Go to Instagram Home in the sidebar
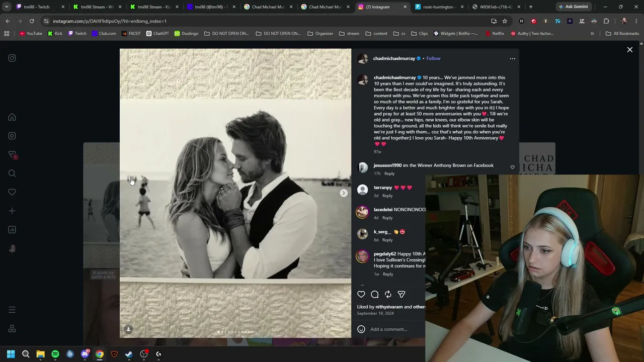Viewport: 644px width, 362px height. coord(12,117)
